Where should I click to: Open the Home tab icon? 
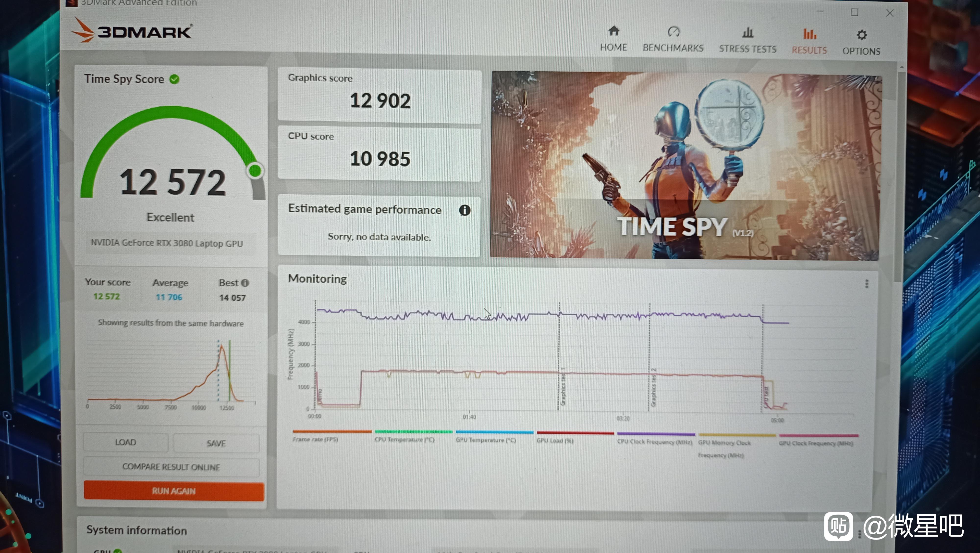(x=613, y=31)
